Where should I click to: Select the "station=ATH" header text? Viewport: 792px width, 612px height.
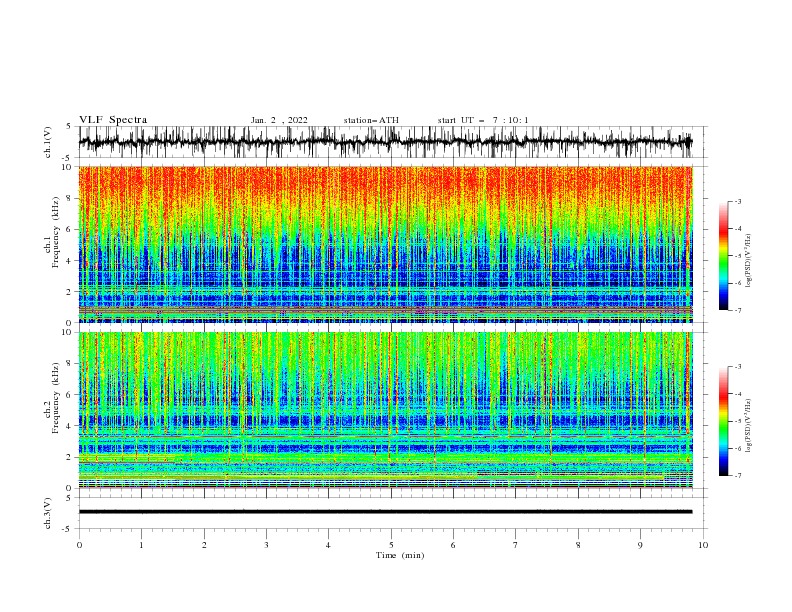(x=371, y=120)
